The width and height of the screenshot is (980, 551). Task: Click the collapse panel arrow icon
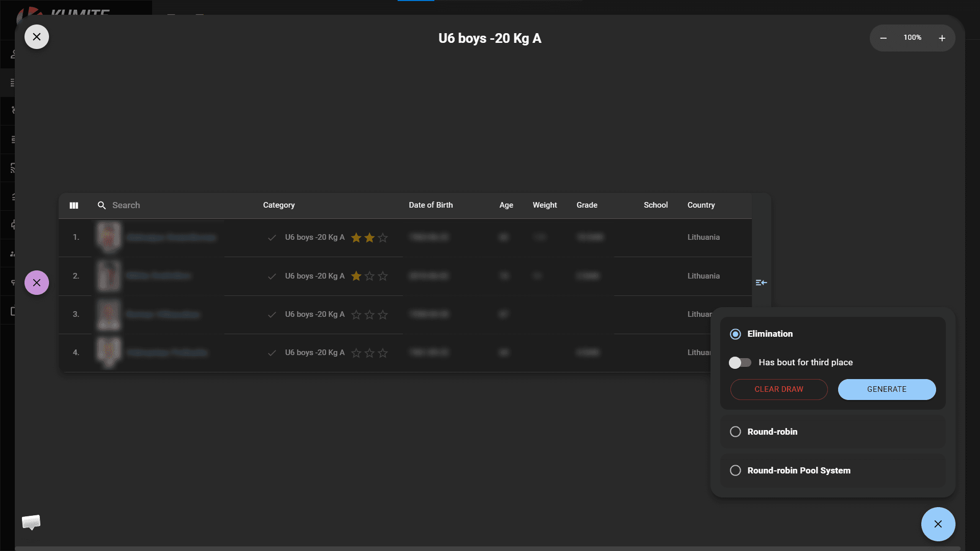(761, 283)
